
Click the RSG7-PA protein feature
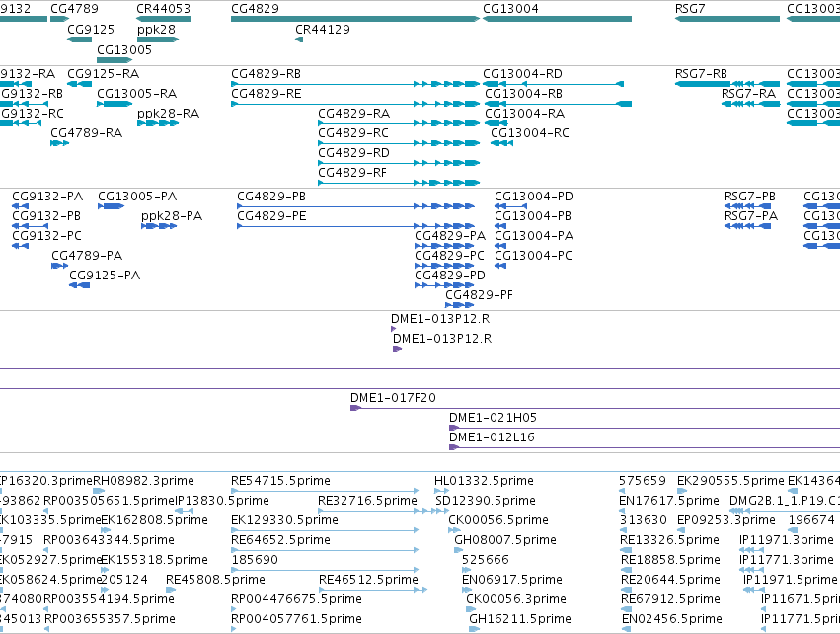pyautogui.click(x=748, y=226)
